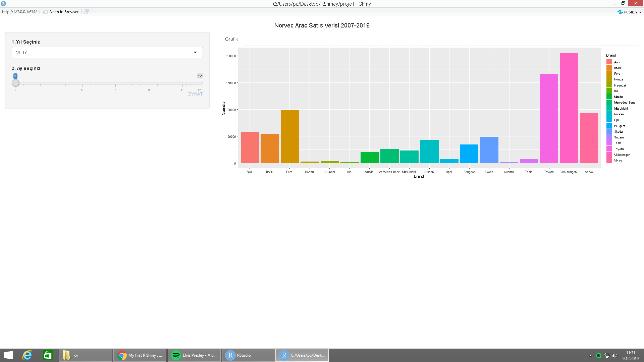644x362 pixels.
Task: Click the Toyota color swatch in the legend
Action: [x=609, y=149]
